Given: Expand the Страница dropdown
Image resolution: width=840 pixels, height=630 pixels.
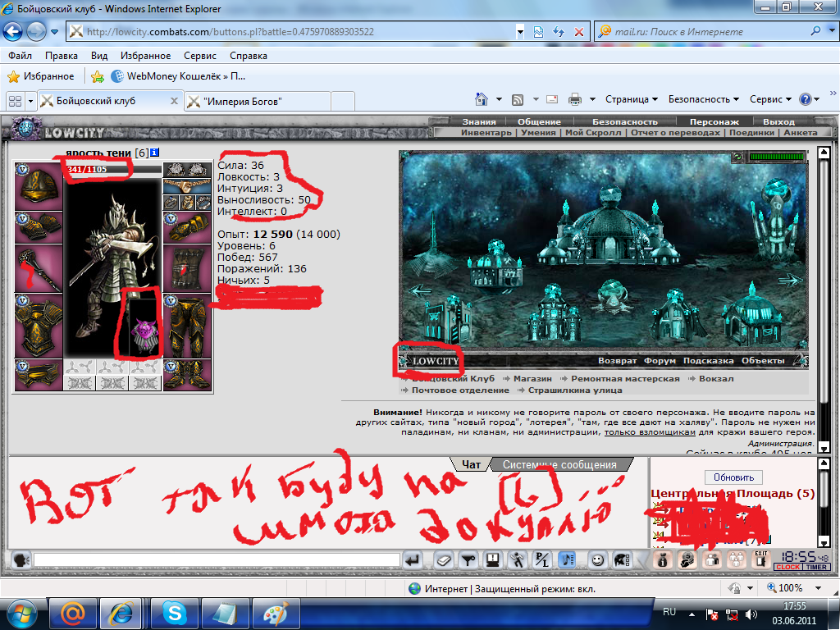Looking at the screenshot, I should (x=631, y=99).
